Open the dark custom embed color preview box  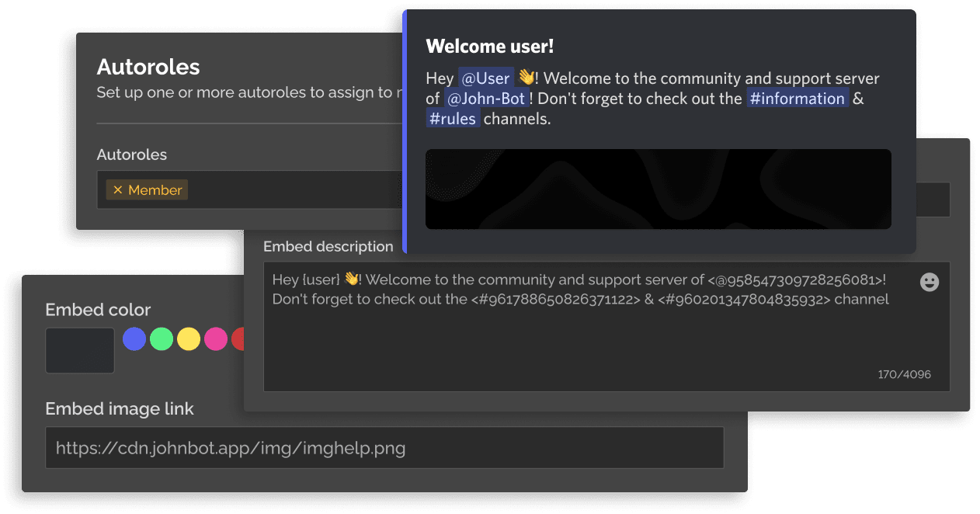point(80,350)
